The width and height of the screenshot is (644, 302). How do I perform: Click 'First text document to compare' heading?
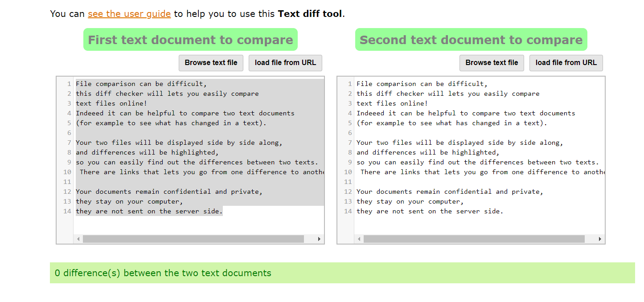(x=190, y=40)
